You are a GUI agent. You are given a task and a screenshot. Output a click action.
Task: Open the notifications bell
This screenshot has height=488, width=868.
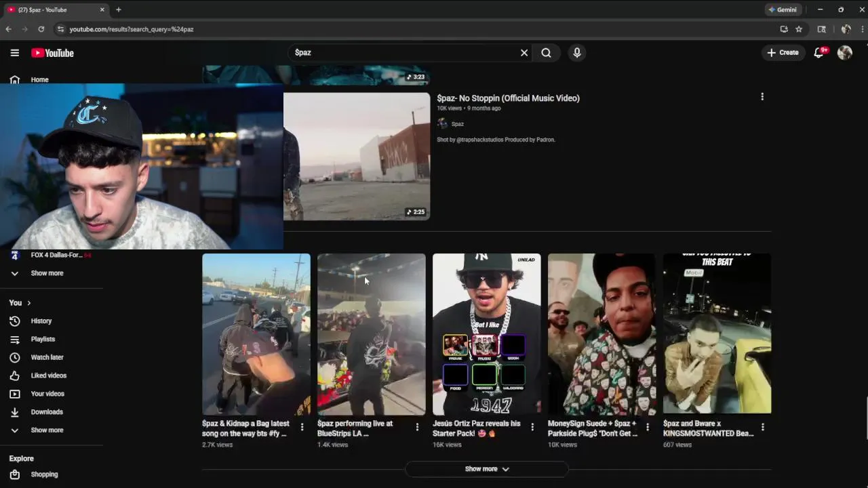point(818,53)
